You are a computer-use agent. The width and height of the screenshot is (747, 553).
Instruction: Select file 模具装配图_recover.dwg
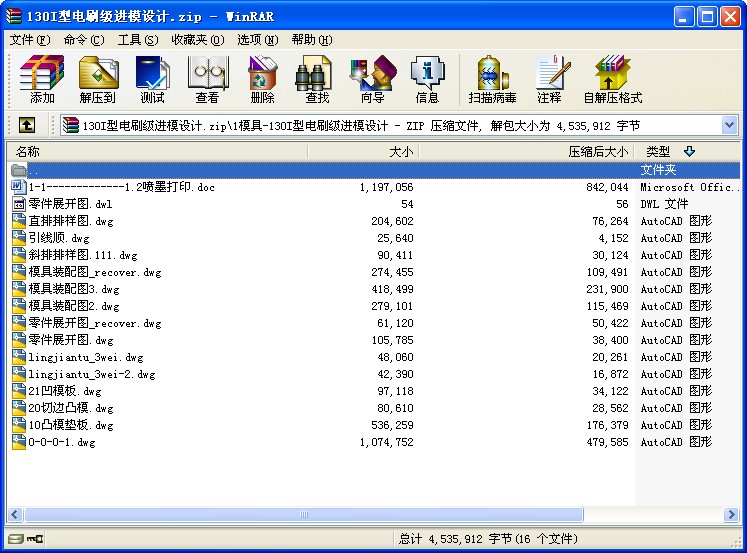tap(95, 272)
